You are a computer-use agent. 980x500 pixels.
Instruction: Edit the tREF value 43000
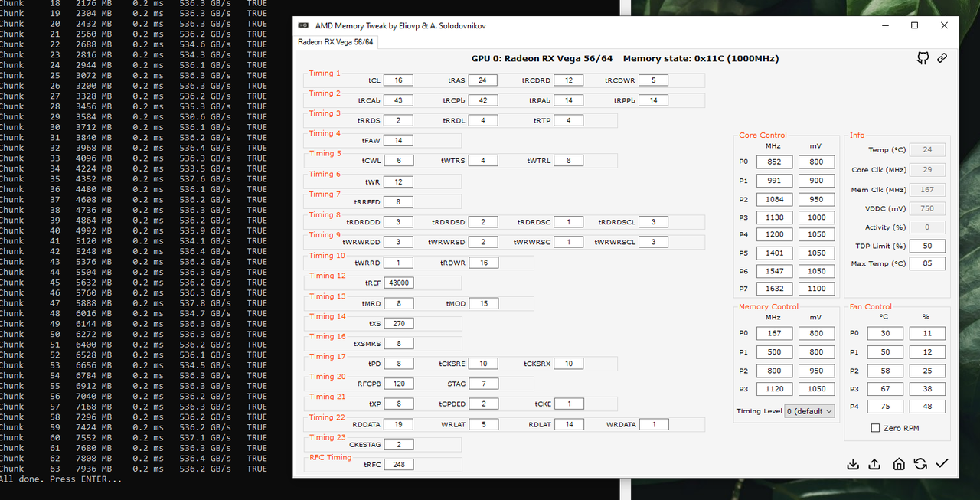pos(398,283)
